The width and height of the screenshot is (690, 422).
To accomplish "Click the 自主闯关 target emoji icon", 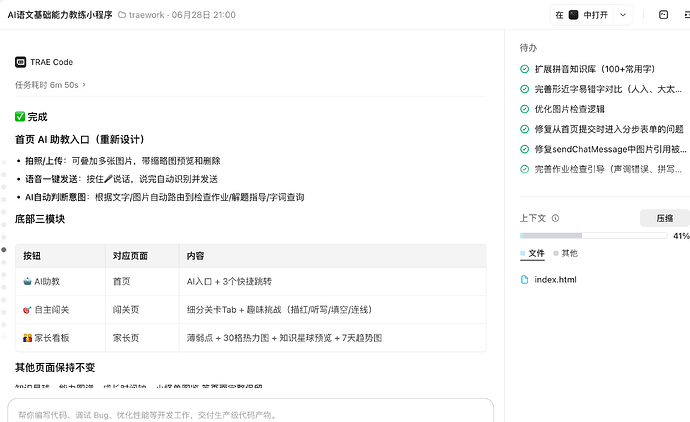I will click(27, 310).
